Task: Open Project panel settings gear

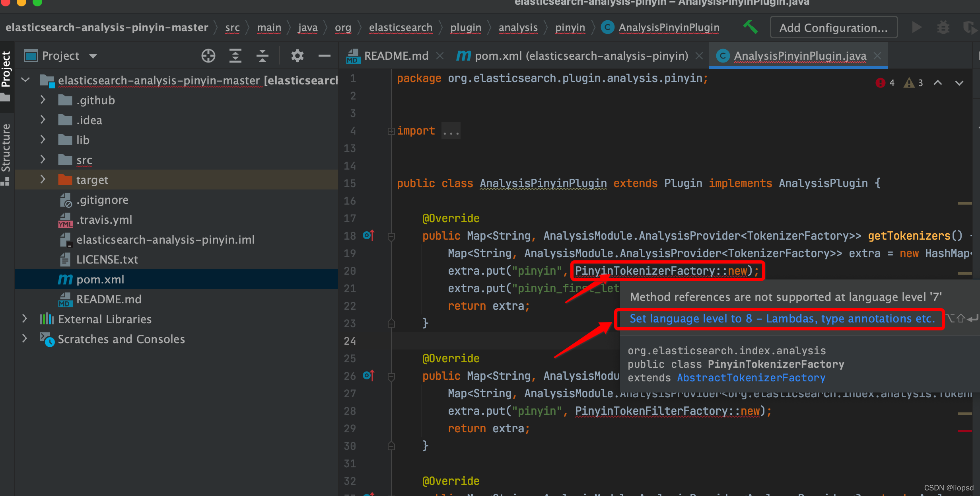Action: [297, 56]
